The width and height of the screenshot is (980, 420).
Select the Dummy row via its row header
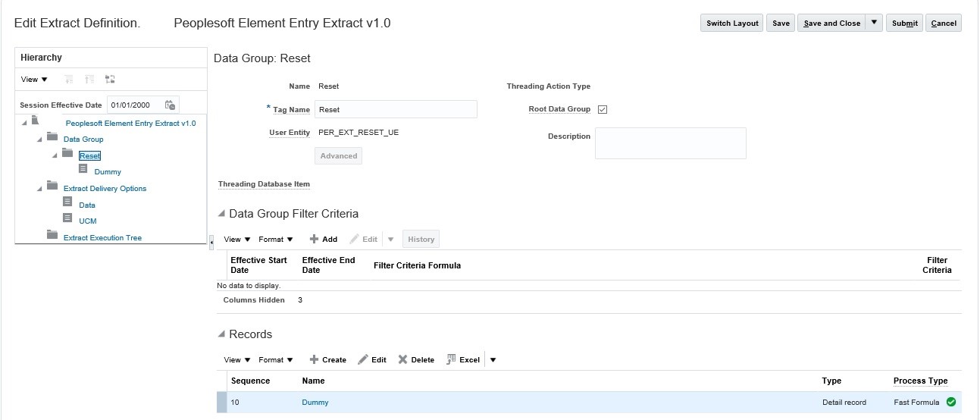tap(221, 403)
